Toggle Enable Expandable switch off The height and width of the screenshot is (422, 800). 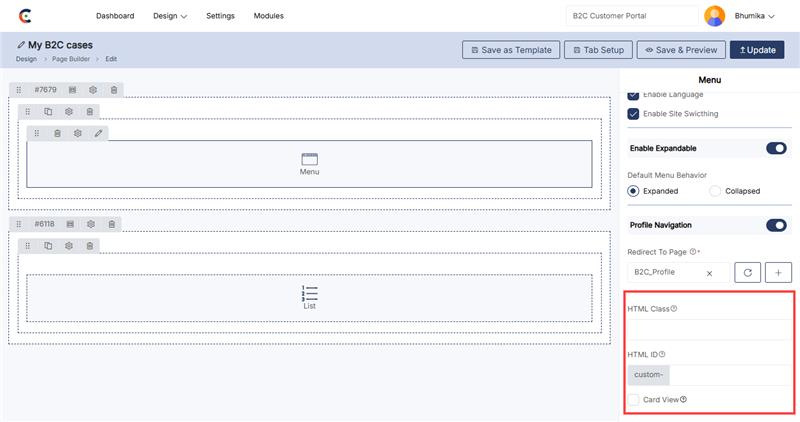pyautogui.click(x=776, y=148)
